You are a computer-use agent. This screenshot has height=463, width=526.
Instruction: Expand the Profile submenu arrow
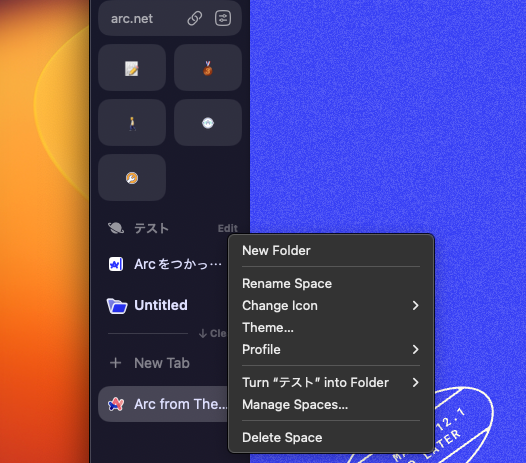416,350
